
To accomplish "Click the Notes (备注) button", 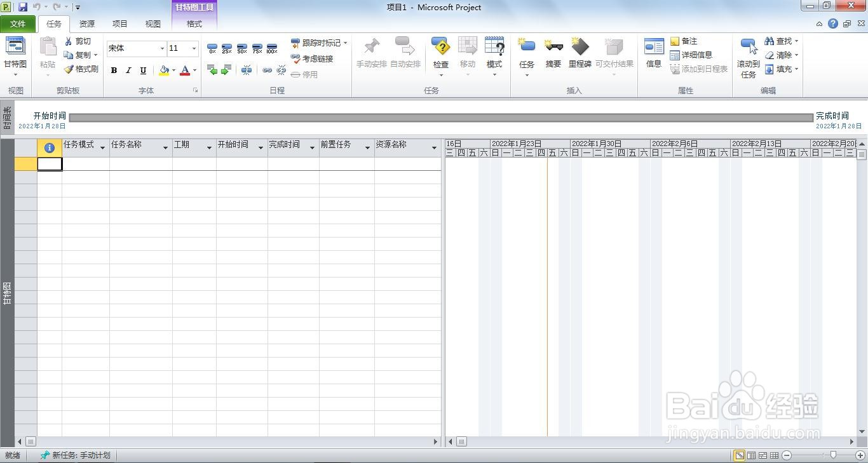I will [684, 41].
